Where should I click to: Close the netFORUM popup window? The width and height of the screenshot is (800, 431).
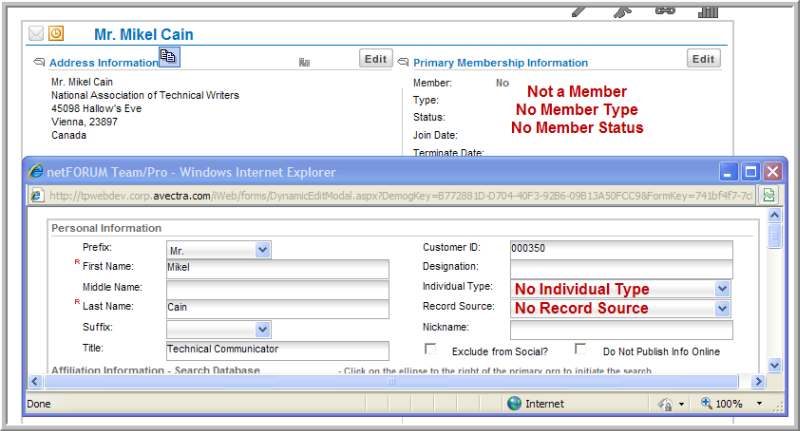[x=773, y=172]
